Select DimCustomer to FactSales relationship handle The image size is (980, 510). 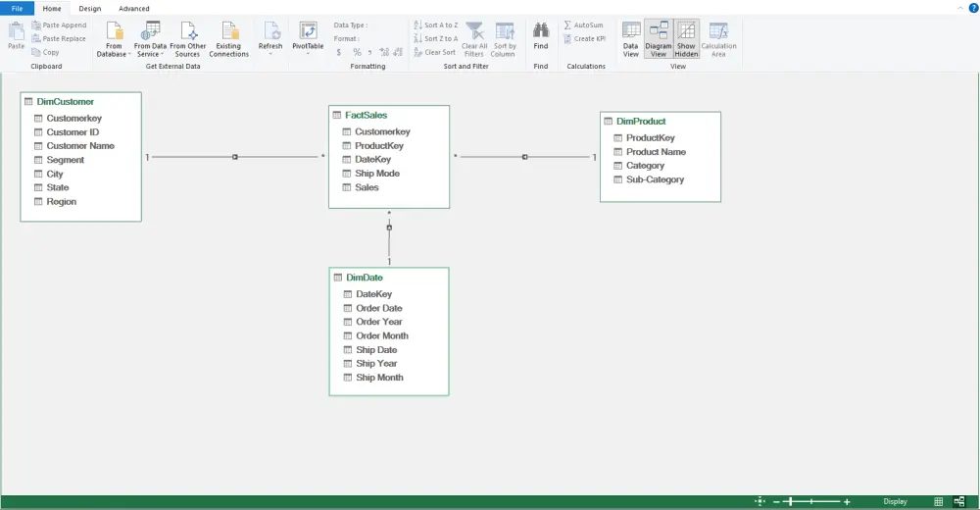(235, 157)
